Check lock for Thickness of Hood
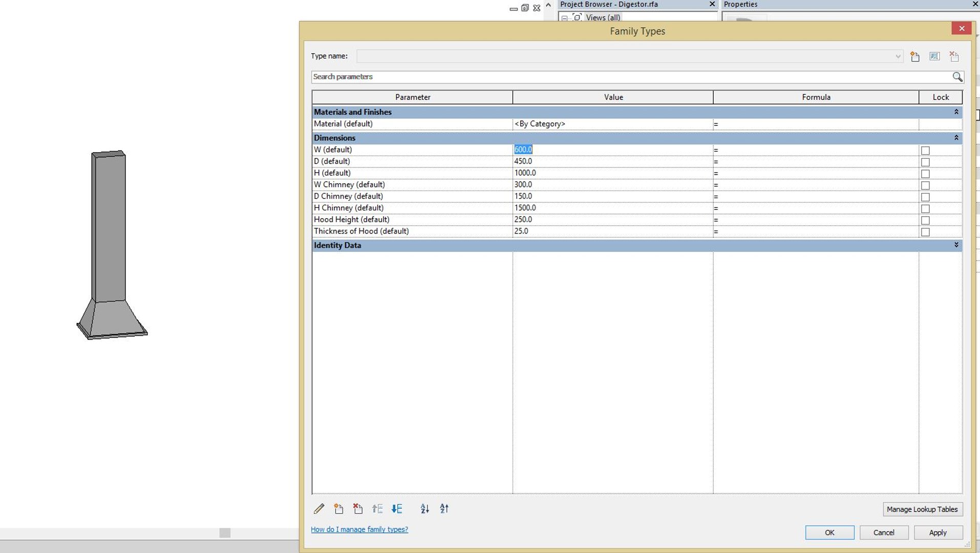The height and width of the screenshot is (553, 980). 925,232
